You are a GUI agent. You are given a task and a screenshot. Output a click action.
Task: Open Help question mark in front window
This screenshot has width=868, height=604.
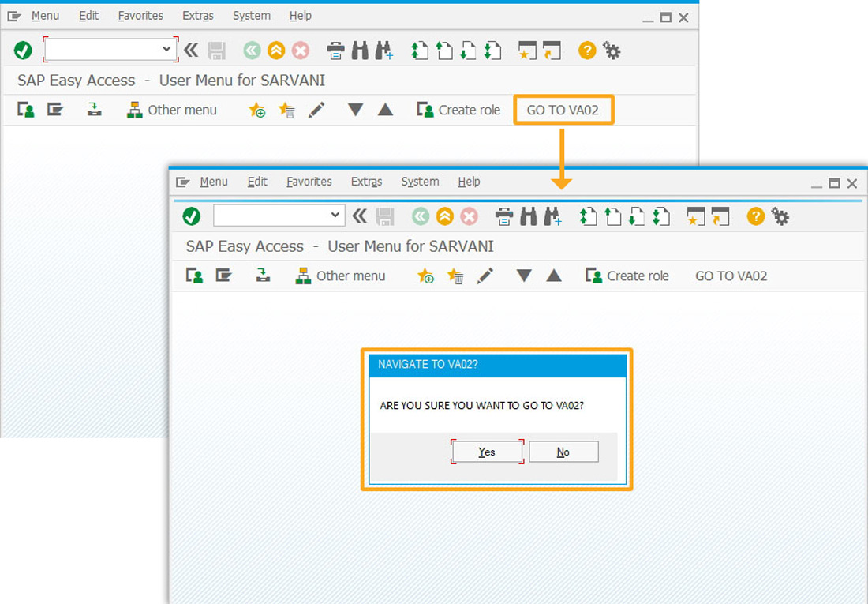[x=756, y=216]
